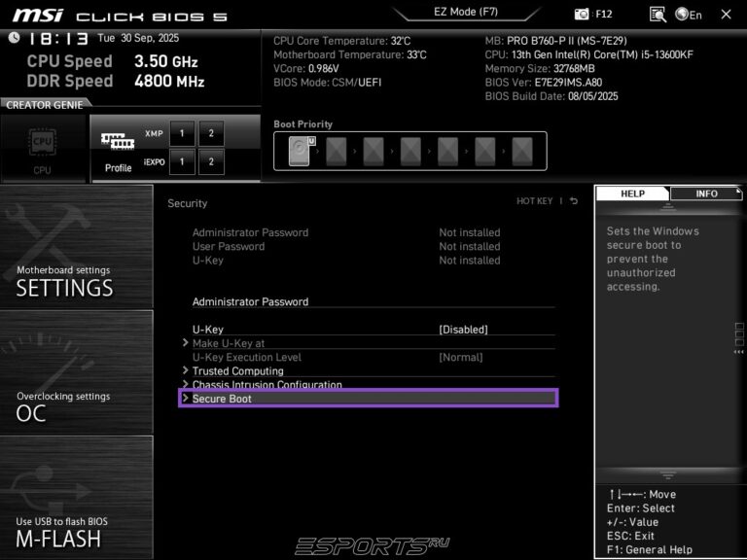Click the back arrow next to HOT KEY

574,201
